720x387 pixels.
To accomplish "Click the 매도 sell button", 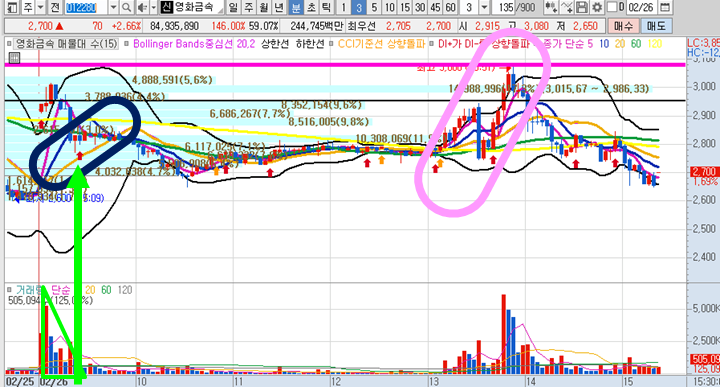I will tap(656, 26).
